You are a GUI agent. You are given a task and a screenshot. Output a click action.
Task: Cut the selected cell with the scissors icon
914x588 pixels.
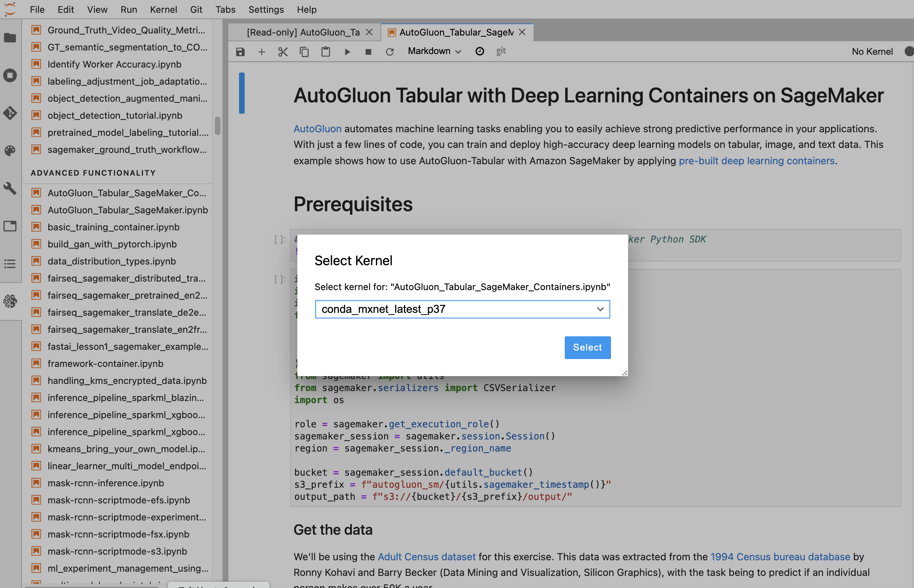[283, 52]
